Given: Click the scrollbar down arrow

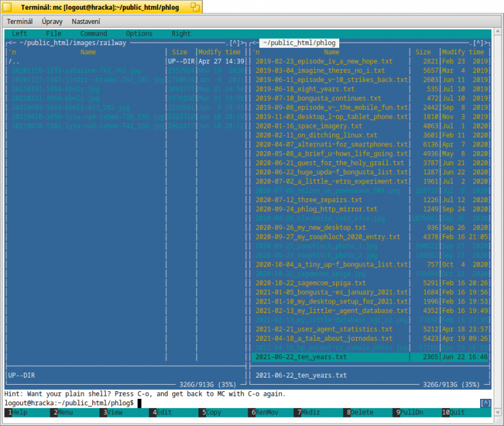Looking at the screenshot, I should pos(498,412).
